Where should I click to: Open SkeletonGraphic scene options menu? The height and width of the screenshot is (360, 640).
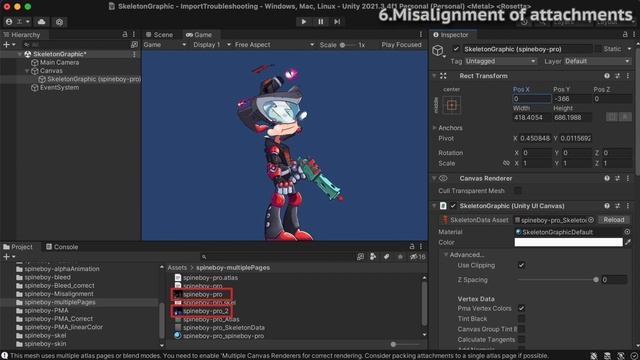coord(134,54)
